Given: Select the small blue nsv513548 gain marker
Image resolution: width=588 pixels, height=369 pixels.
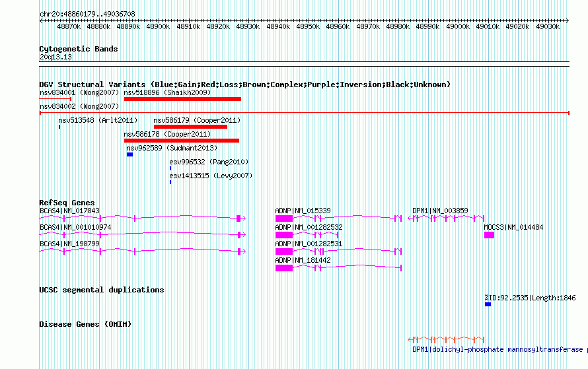Looking at the screenshot, I should [59, 127].
